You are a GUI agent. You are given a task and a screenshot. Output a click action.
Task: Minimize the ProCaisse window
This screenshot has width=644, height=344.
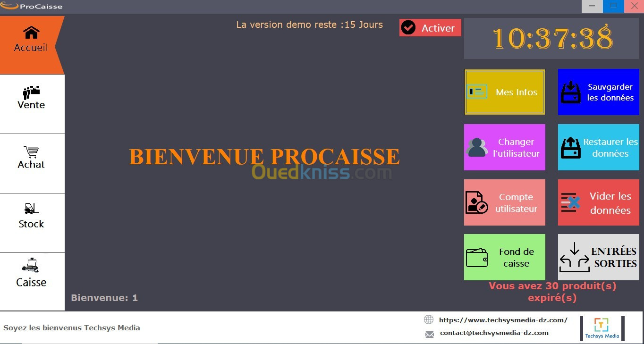click(x=592, y=6)
